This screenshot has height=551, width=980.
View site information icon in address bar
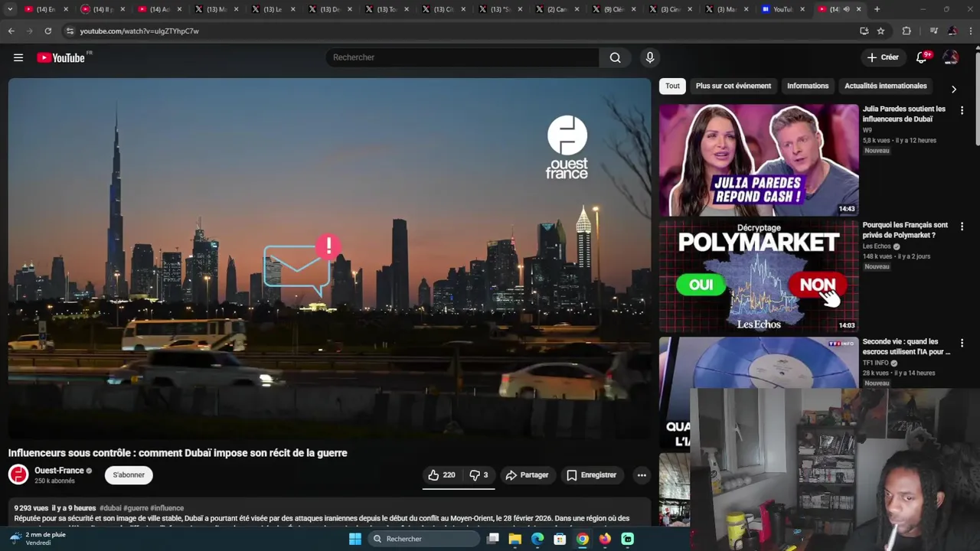coord(70,31)
